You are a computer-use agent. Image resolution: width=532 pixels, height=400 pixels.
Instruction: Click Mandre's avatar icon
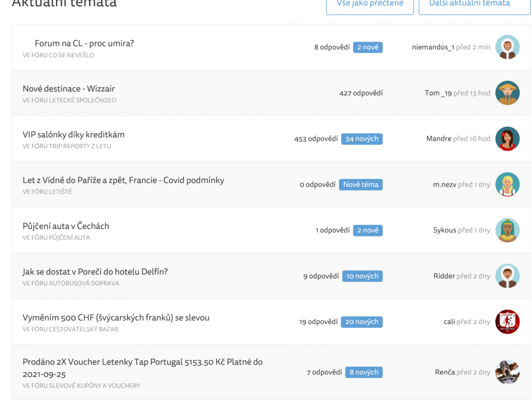coord(507,139)
